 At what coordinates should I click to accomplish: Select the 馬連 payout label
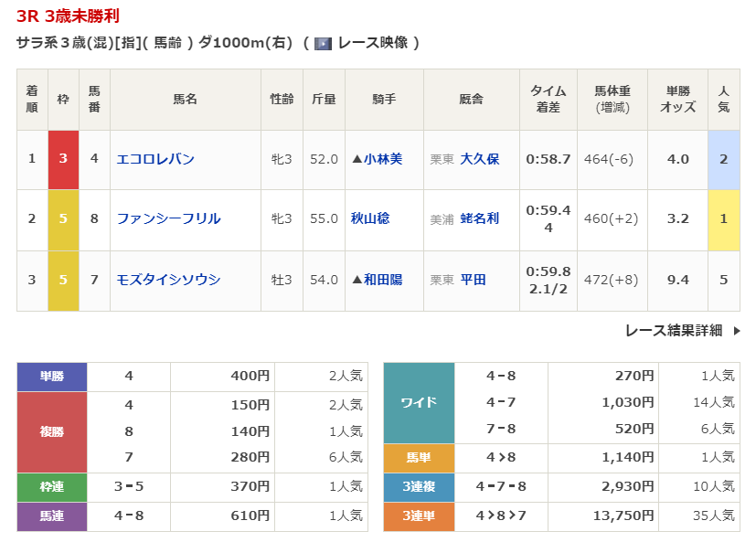(x=52, y=516)
